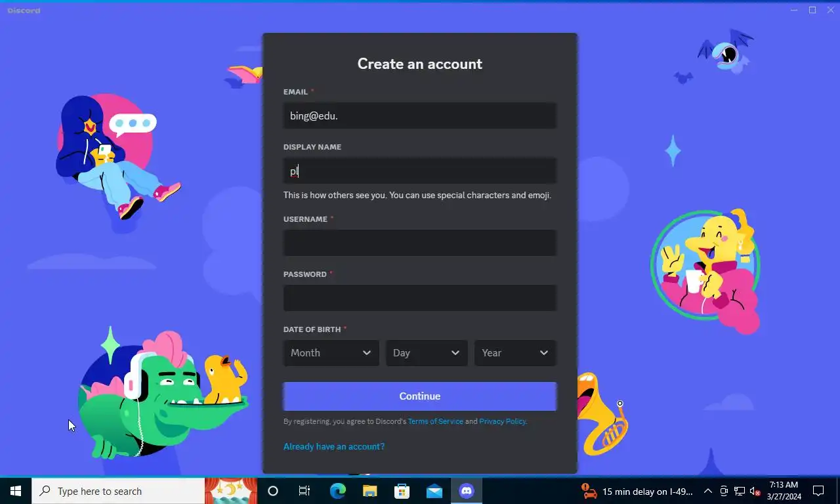The width and height of the screenshot is (840, 504).
Task: Open the traffic delay news widget
Action: (637, 491)
